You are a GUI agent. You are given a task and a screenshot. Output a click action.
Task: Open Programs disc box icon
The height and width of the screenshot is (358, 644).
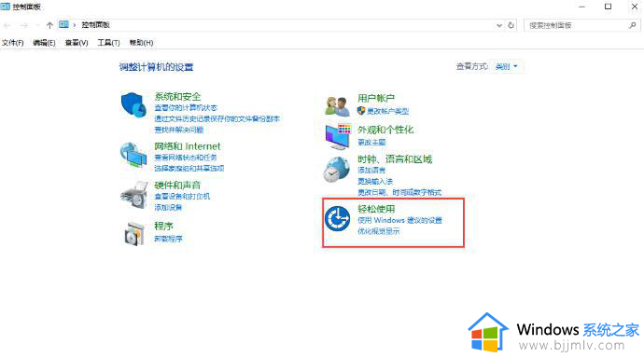coord(134,234)
